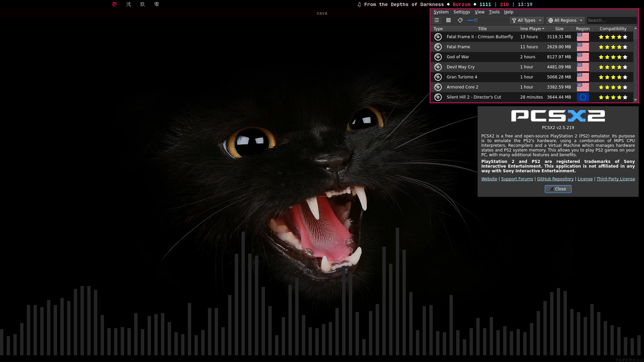The image size is (644, 362).
Task: Click the PCSX2 logo in About dialog
Action: point(558,116)
